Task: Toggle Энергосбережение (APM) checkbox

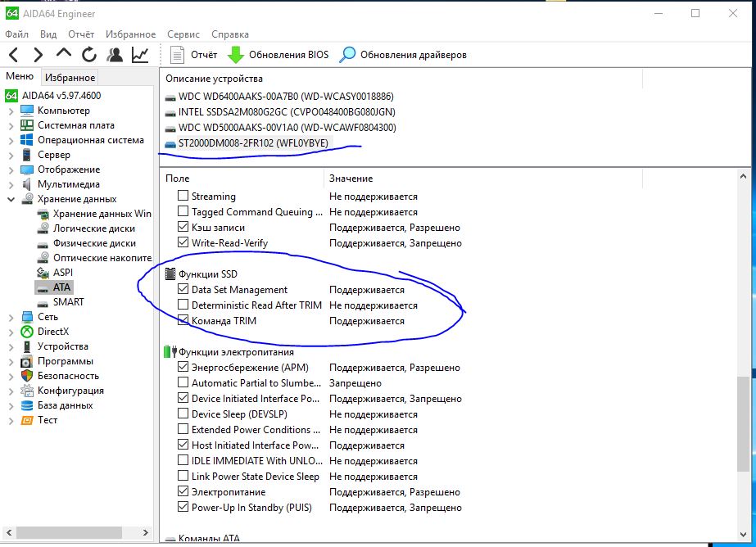Action: point(183,367)
